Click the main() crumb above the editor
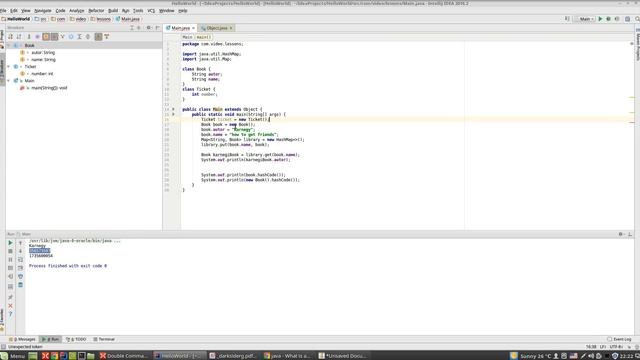 coord(204,37)
